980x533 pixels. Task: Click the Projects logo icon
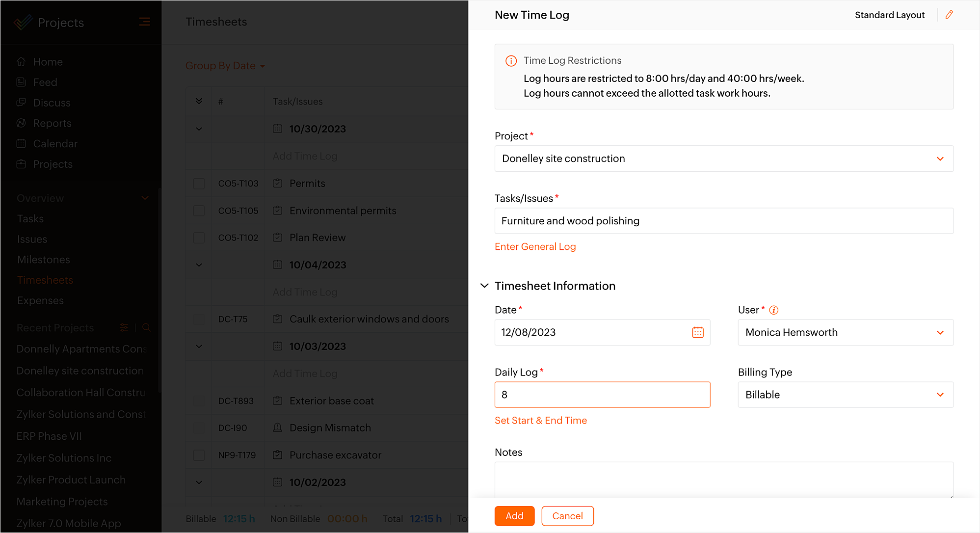point(23,22)
